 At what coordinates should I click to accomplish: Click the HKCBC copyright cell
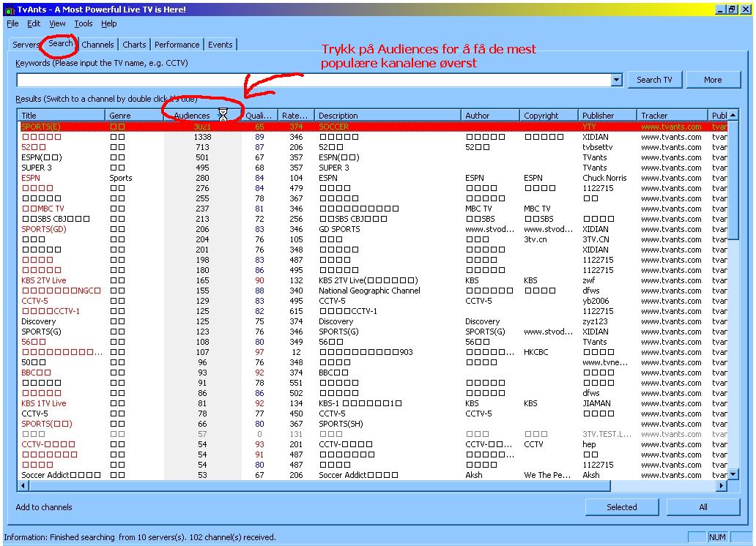coord(536,352)
